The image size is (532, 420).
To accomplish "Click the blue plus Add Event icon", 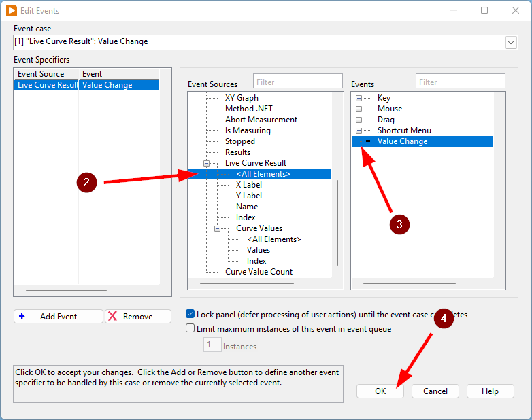I will click(22, 317).
